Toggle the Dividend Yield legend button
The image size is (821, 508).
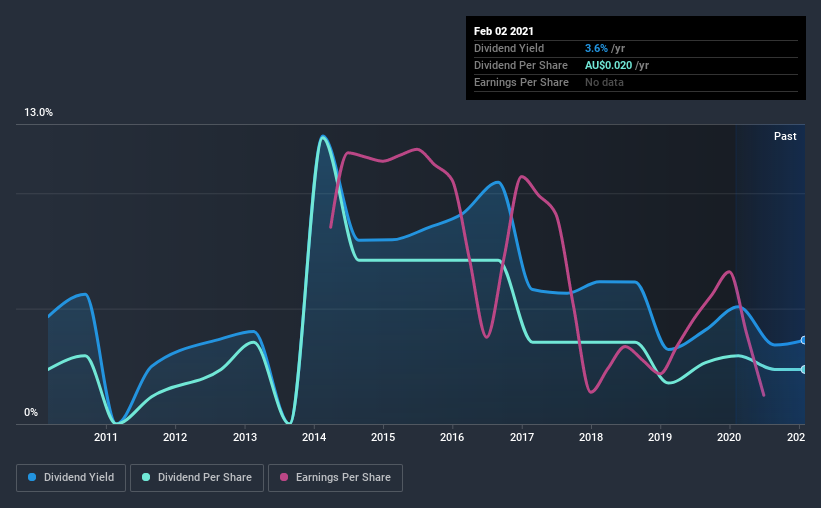[x=71, y=478]
